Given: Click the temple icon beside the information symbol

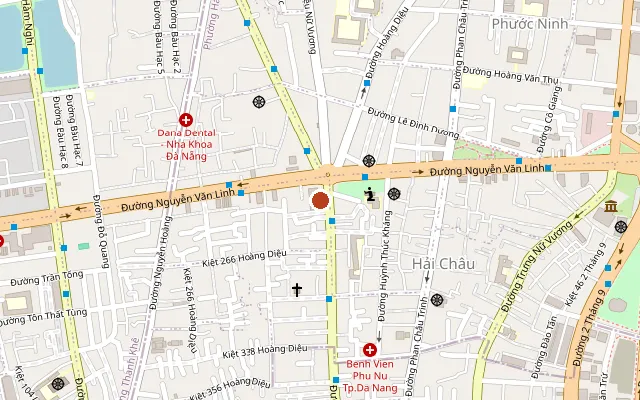Looking at the screenshot, I should pos(394,194).
